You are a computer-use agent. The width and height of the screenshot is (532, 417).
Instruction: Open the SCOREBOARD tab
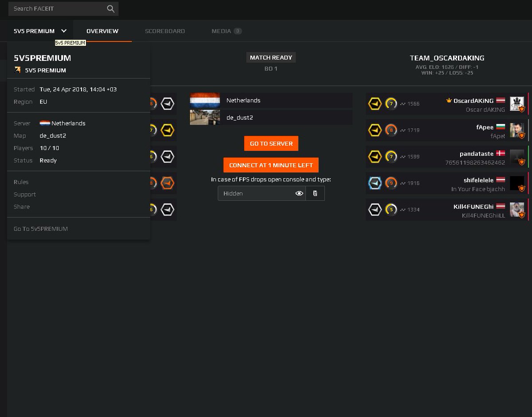(x=165, y=31)
